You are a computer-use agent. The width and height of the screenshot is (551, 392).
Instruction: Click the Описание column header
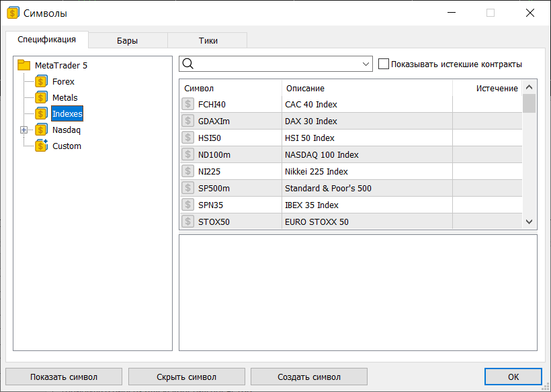click(367, 88)
